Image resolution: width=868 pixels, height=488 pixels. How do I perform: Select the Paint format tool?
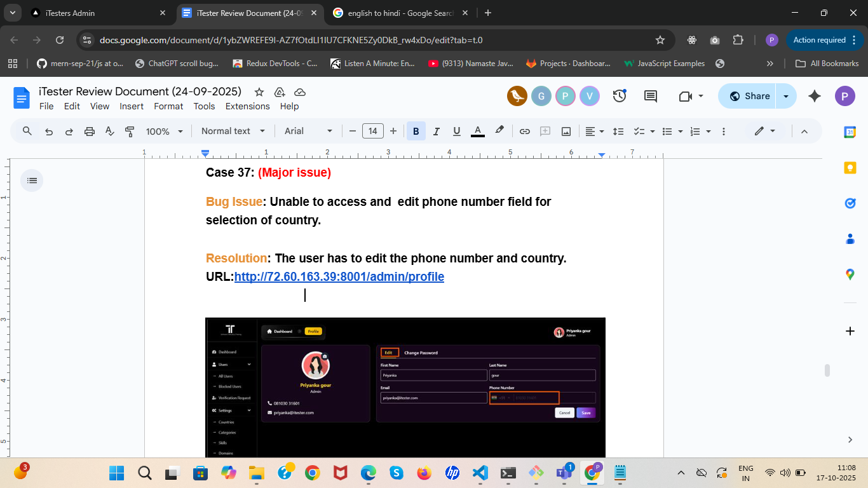pos(130,132)
